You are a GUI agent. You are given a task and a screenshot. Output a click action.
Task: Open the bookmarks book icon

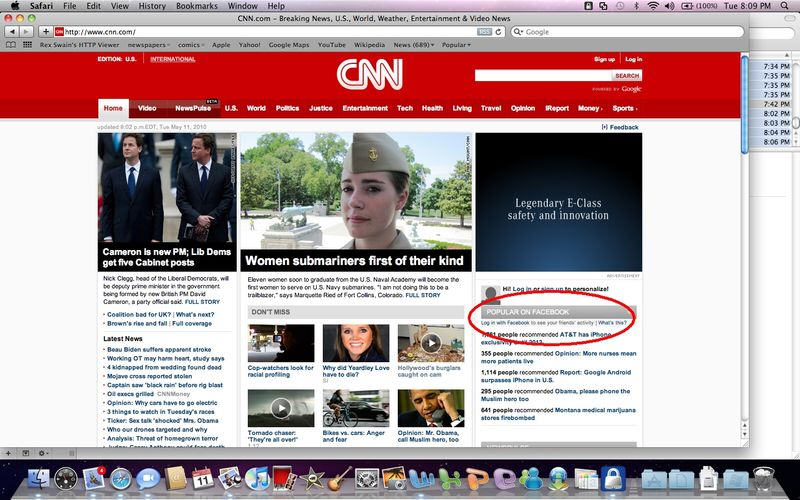point(11,45)
